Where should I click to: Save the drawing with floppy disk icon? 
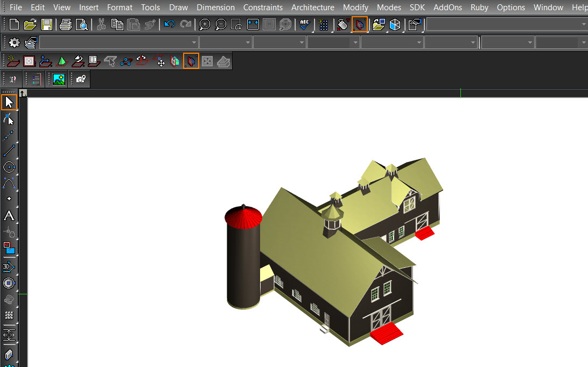click(46, 25)
